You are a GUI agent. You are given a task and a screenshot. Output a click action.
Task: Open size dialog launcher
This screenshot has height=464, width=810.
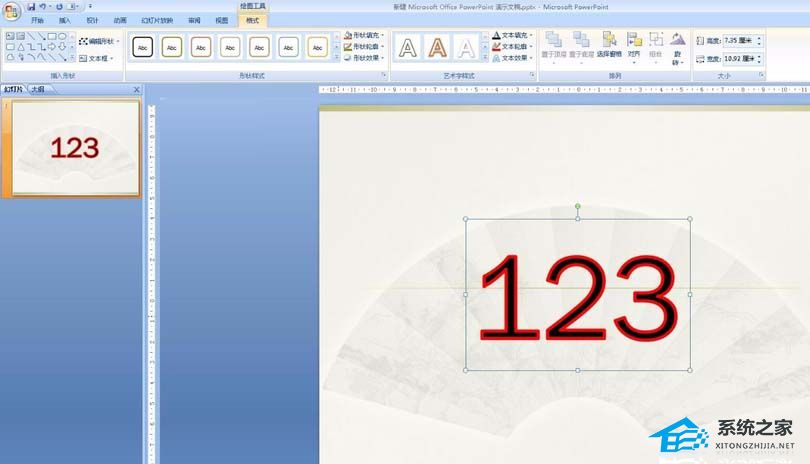point(761,75)
